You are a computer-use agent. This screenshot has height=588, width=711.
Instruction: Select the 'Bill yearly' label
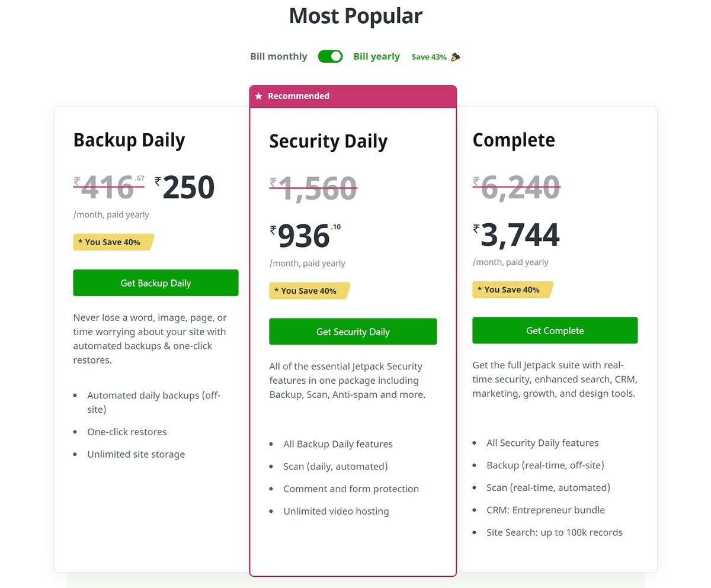(377, 56)
